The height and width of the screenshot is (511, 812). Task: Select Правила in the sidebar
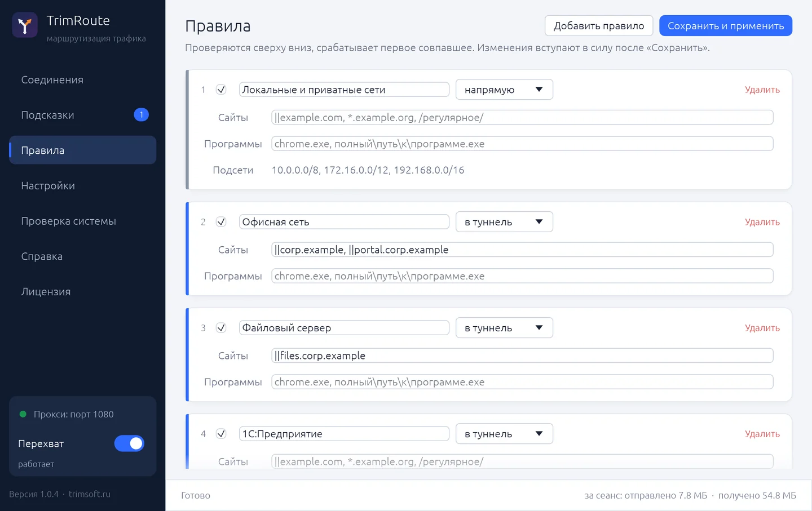pyautogui.click(x=82, y=150)
